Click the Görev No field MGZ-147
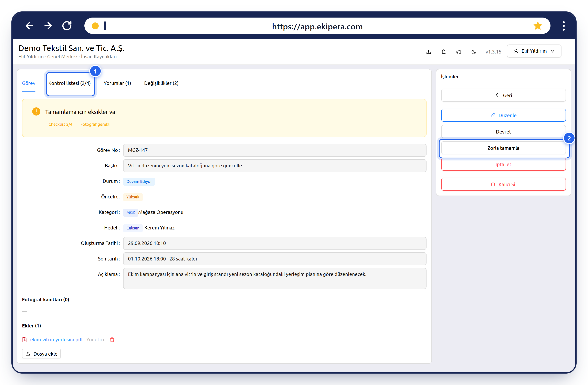This screenshot has width=588, height=385. [275, 150]
